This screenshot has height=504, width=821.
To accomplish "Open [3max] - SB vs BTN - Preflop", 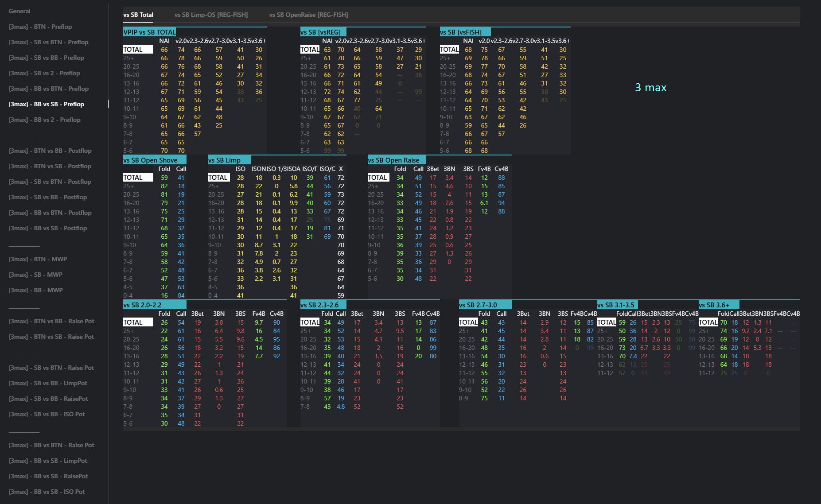I will [48, 42].
